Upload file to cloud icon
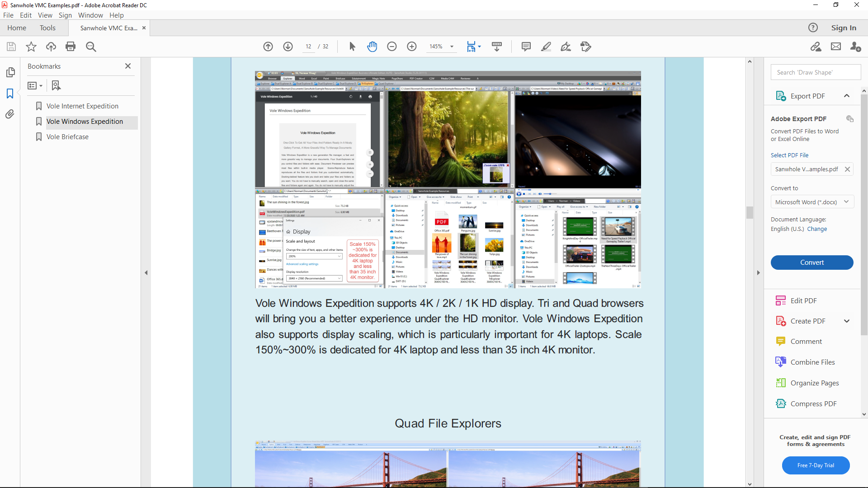868x488 pixels. click(51, 47)
